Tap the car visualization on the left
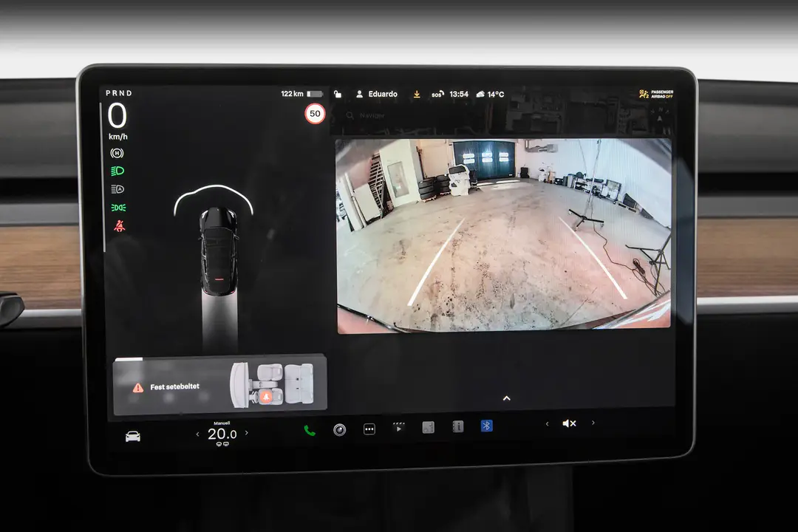Image resolution: width=798 pixels, height=532 pixels. coord(219,250)
